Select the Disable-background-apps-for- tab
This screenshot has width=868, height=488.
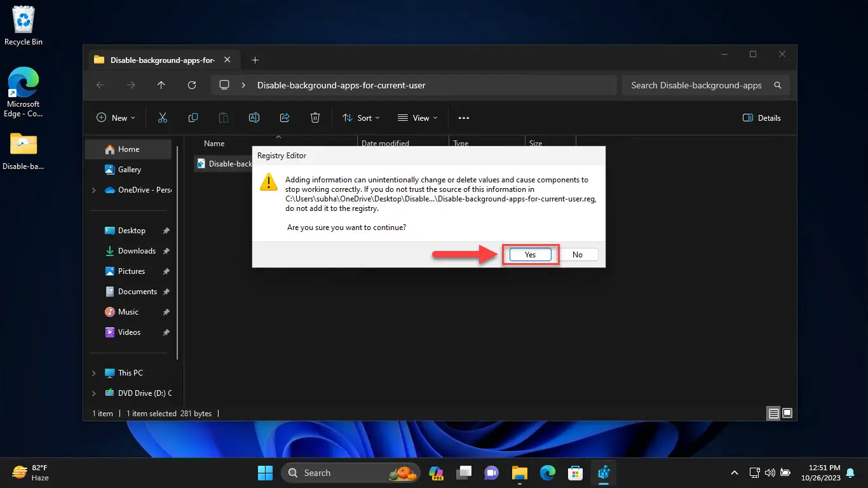tap(164, 60)
